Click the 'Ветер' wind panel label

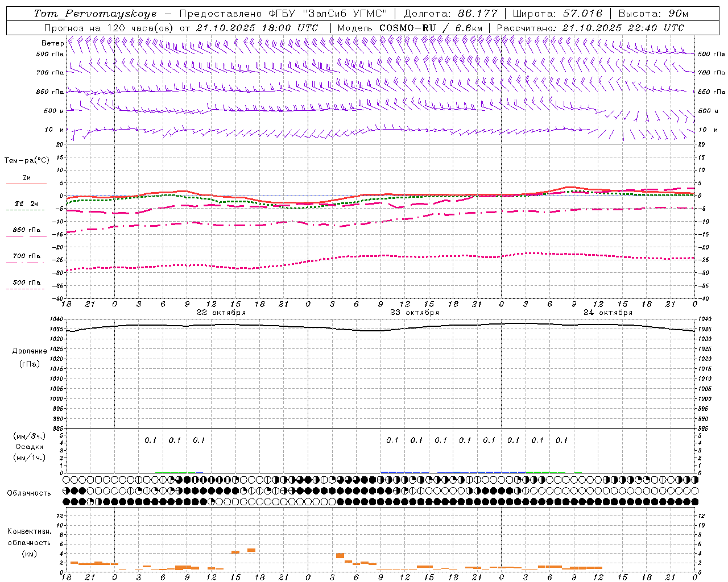click(52, 43)
